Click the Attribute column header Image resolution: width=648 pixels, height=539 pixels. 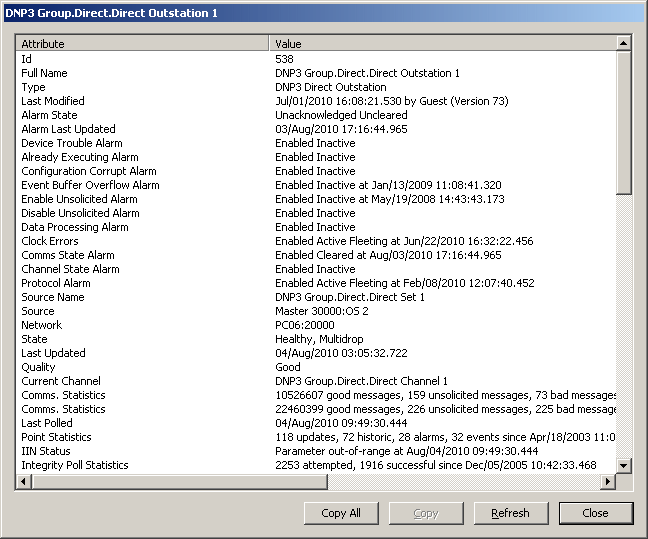click(144, 44)
